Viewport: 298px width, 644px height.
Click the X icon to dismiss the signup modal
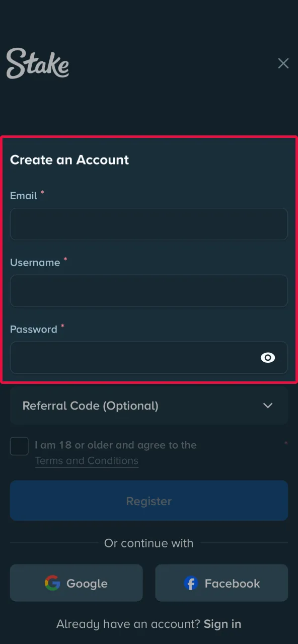pos(283,63)
